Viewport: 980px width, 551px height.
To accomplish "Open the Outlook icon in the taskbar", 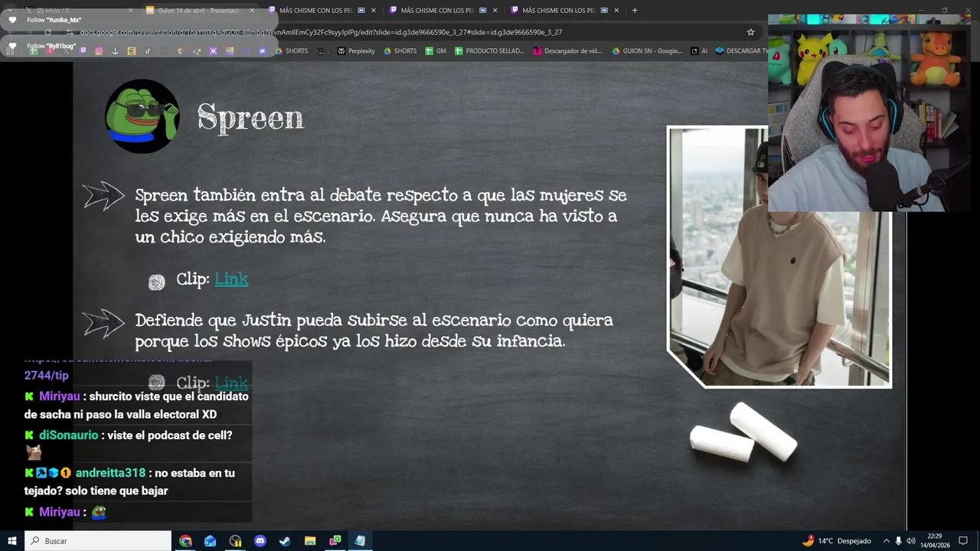I will point(211,541).
